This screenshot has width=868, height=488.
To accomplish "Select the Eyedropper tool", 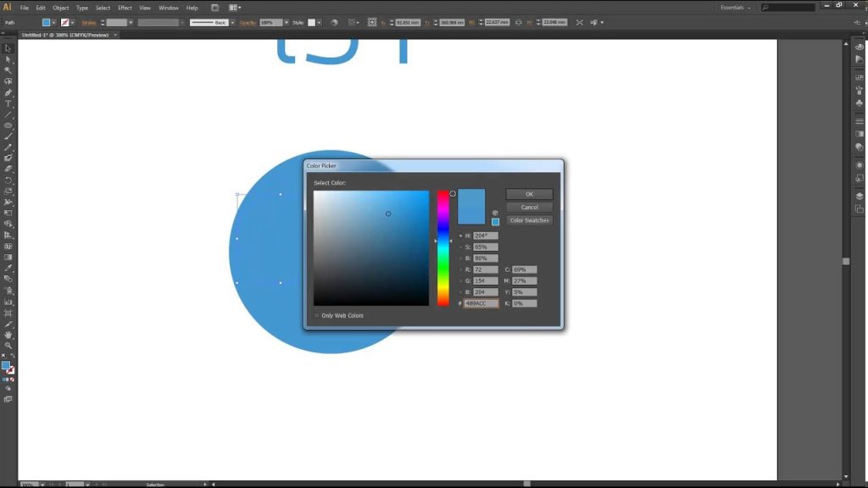I will point(8,269).
